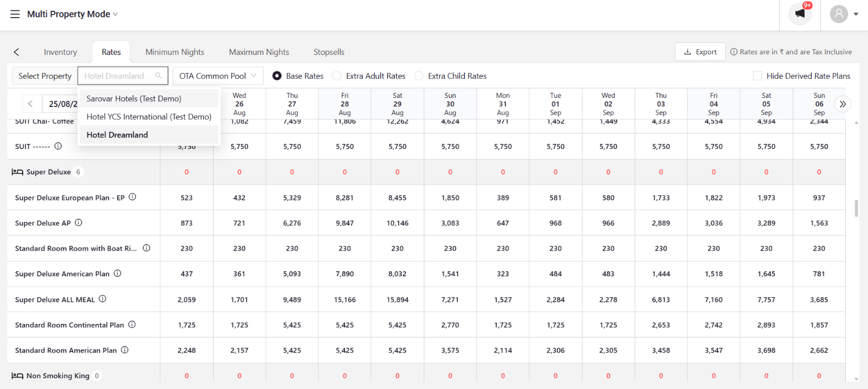Click Super Deluxe European Plan rate 8,455
Viewport: 868px width, 389px height.
[397, 198]
